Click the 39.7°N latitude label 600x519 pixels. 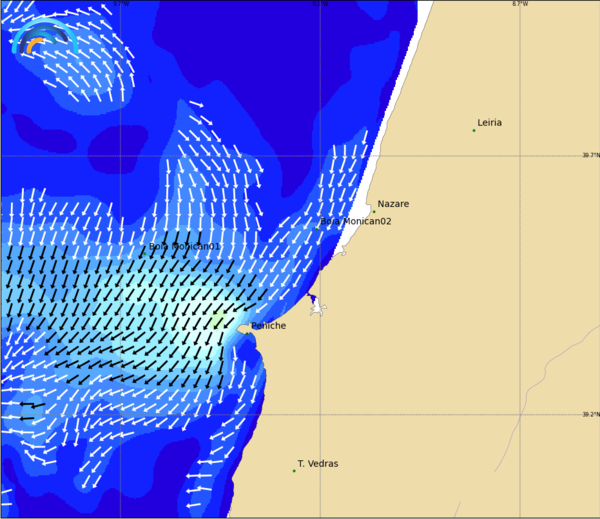coord(591,155)
